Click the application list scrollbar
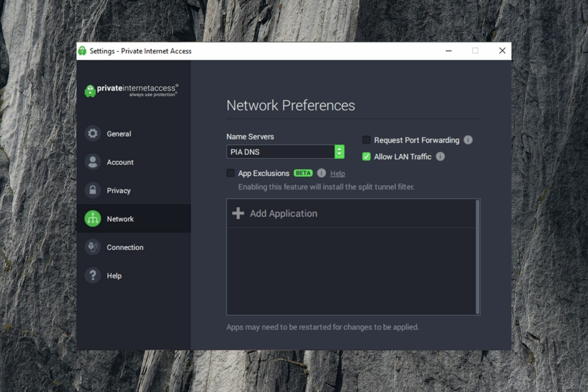Screen dimensions: 588x392 tap(477, 257)
